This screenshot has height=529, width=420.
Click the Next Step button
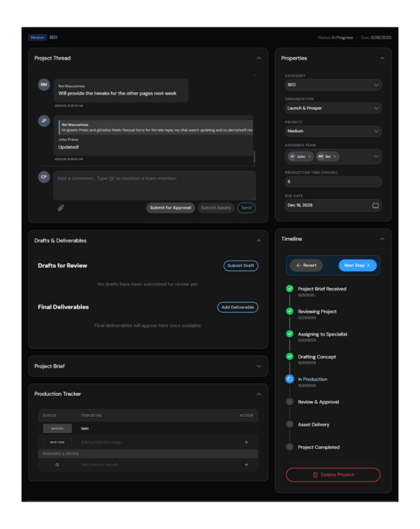pyautogui.click(x=357, y=266)
